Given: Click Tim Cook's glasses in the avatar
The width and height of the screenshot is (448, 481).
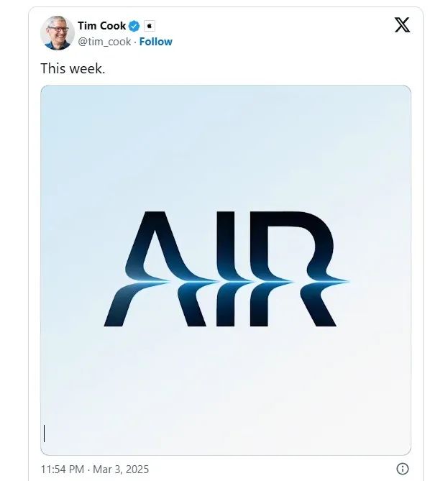Looking at the screenshot, I should tap(59, 29).
